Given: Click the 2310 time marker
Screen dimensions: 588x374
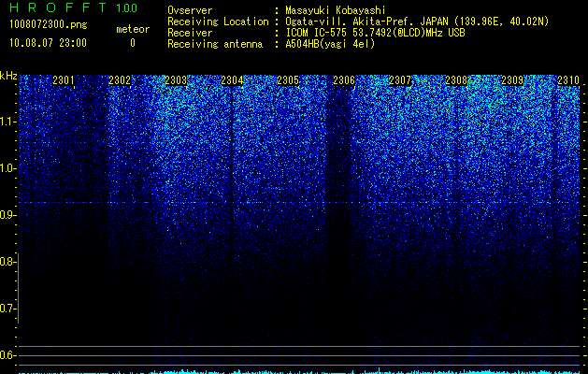Looking at the screenshot, I should point(568,80).
